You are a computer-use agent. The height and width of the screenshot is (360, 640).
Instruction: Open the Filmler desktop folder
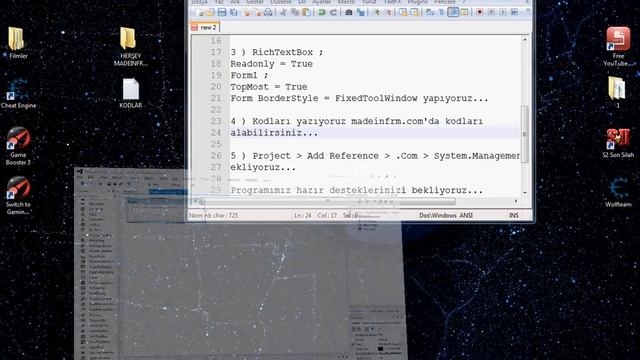[17, 43]
